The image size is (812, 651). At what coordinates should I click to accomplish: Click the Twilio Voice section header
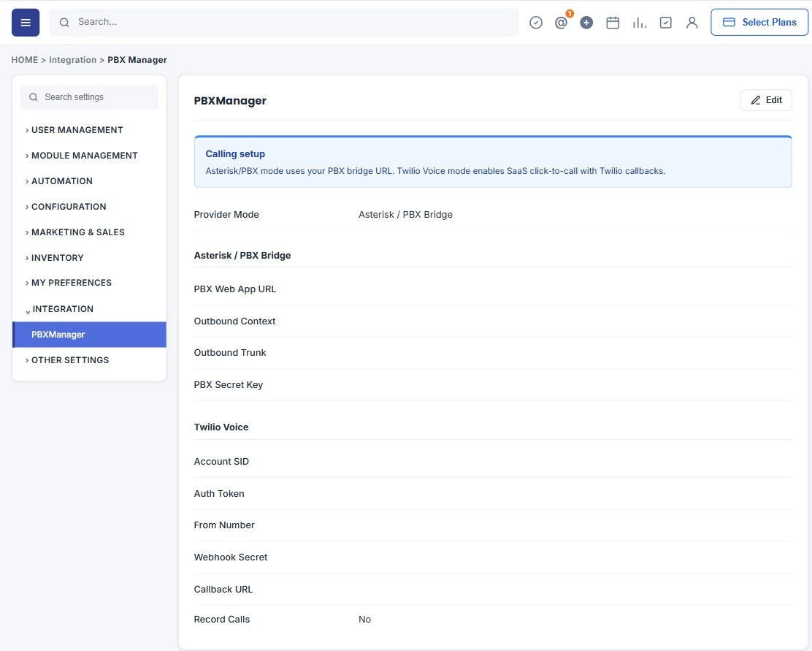tap(221, 427)
